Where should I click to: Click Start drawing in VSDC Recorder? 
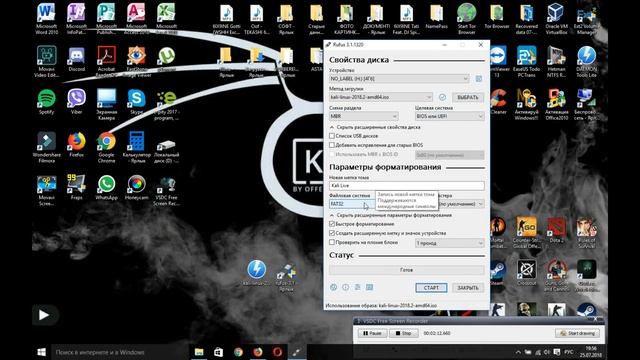(578, 333)
